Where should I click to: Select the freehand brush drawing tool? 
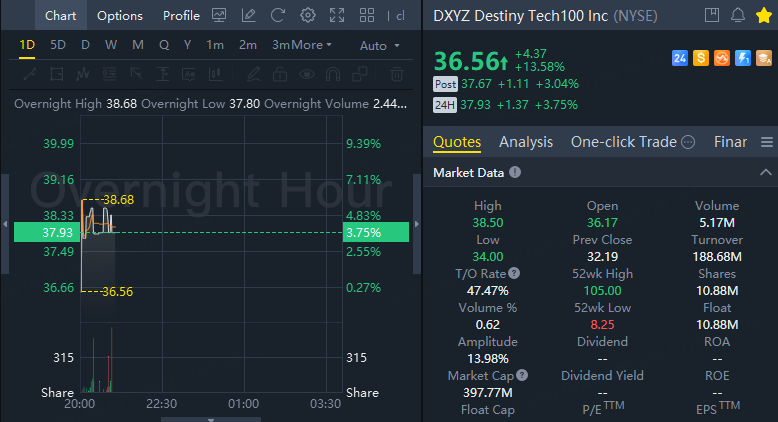pyautogui.click(x=254, y=74)
